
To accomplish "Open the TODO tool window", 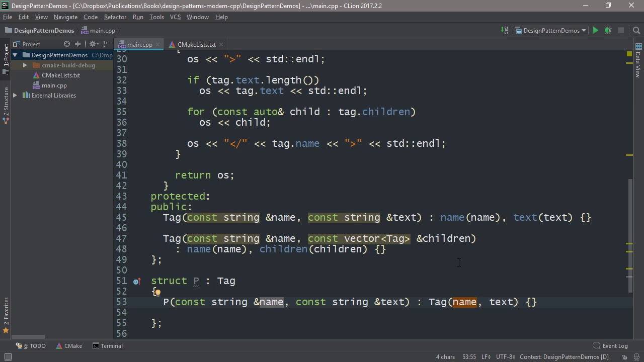I will coord(31,346).
